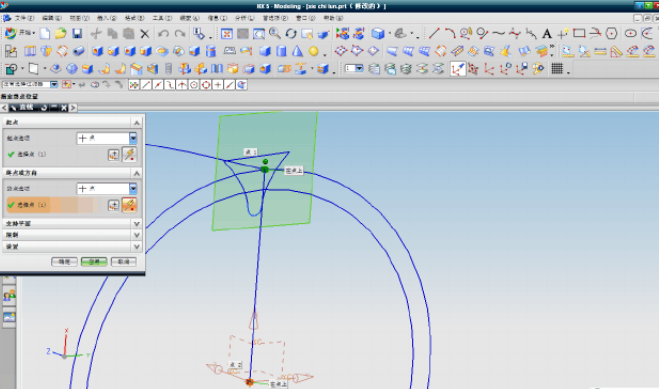Select the Rectangle curve tool
659x389 pixels.
point(579,34)
